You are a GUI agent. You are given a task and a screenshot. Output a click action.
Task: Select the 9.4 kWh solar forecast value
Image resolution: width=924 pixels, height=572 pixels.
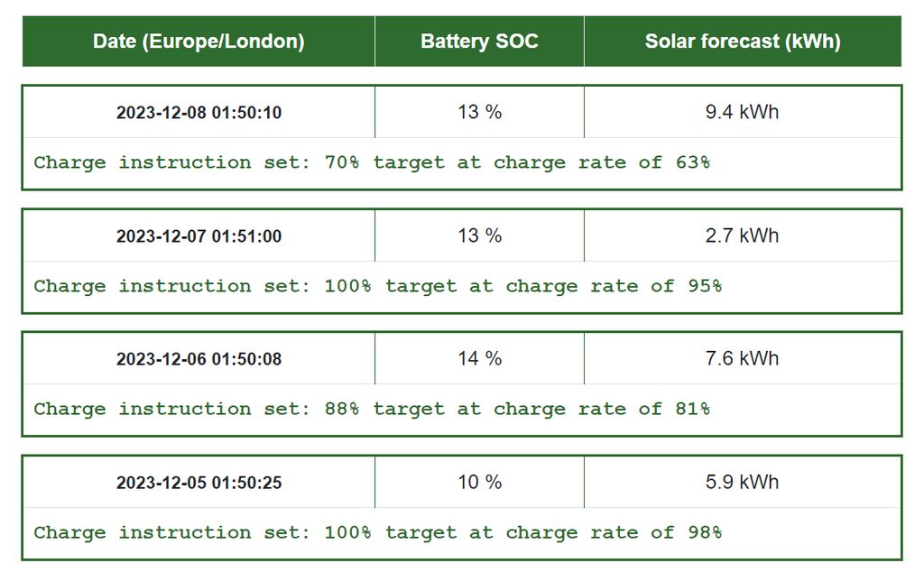(742, 112)
